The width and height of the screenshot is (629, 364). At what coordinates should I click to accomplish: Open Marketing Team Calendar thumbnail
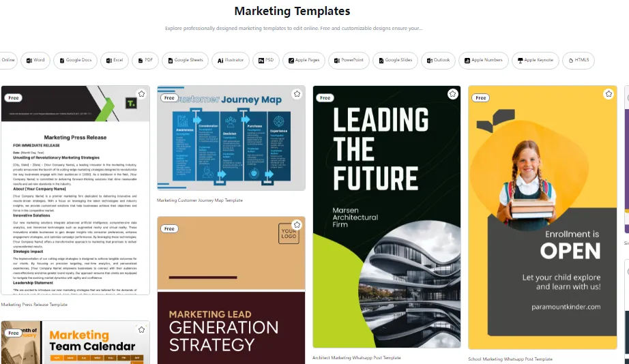[76, 342]
